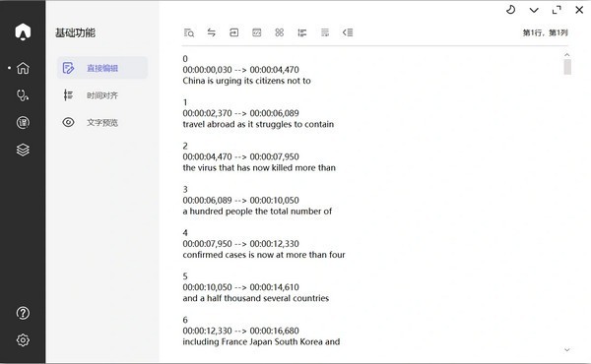The image size is (591, 364).
Task: Open the stacked layers icon in sidebar
Action: [23, 150]
